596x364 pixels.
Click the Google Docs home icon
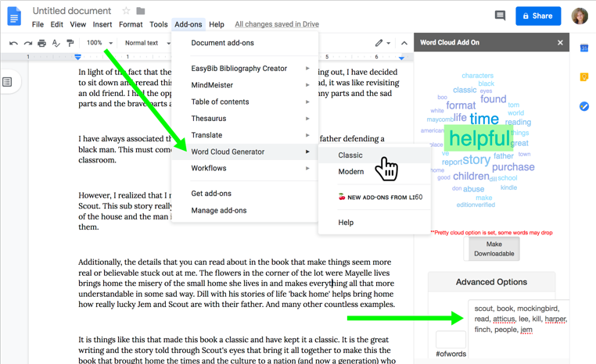[x=14, y=16]
